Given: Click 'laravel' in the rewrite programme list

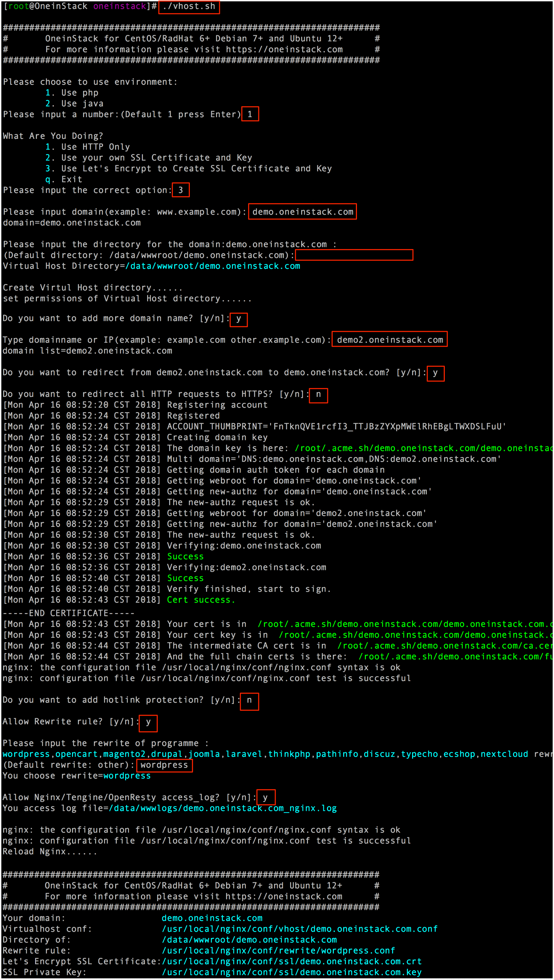Looking at the screenshot, I should click(244, 754).
